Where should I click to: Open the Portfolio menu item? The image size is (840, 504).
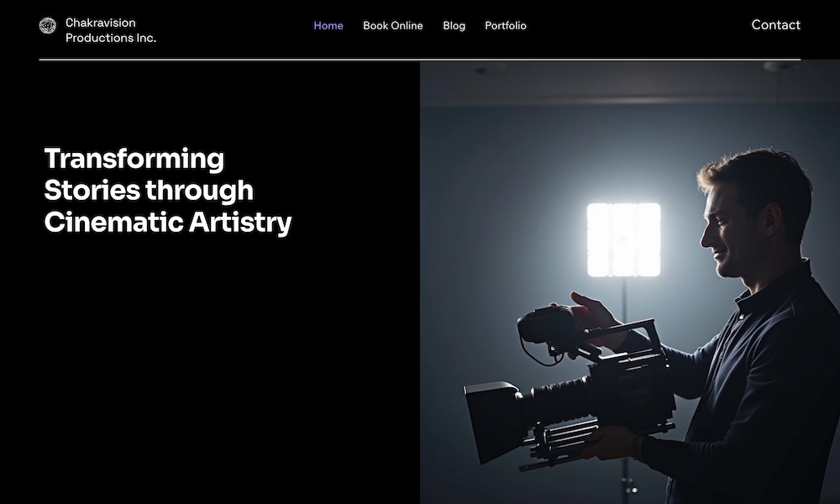pyautogui.click(x=505, y=25)
